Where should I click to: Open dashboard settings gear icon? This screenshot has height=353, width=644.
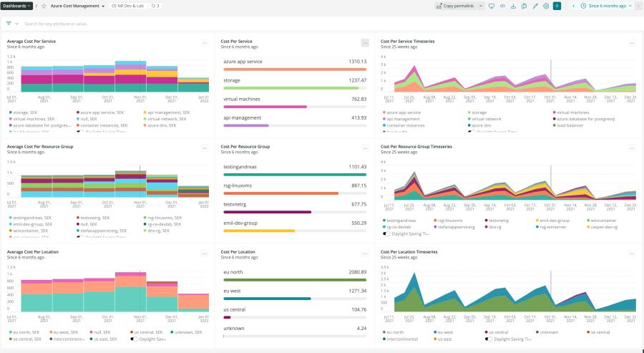546,6
